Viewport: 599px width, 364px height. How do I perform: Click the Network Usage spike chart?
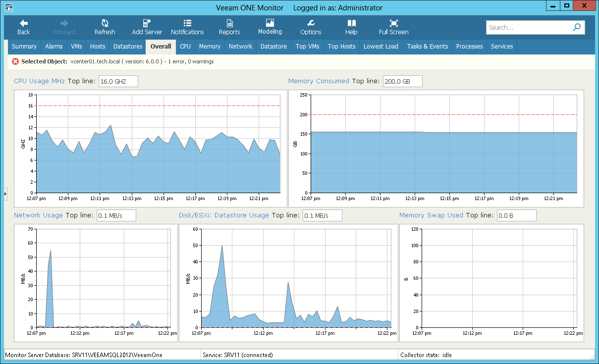[x=96, y=283]
